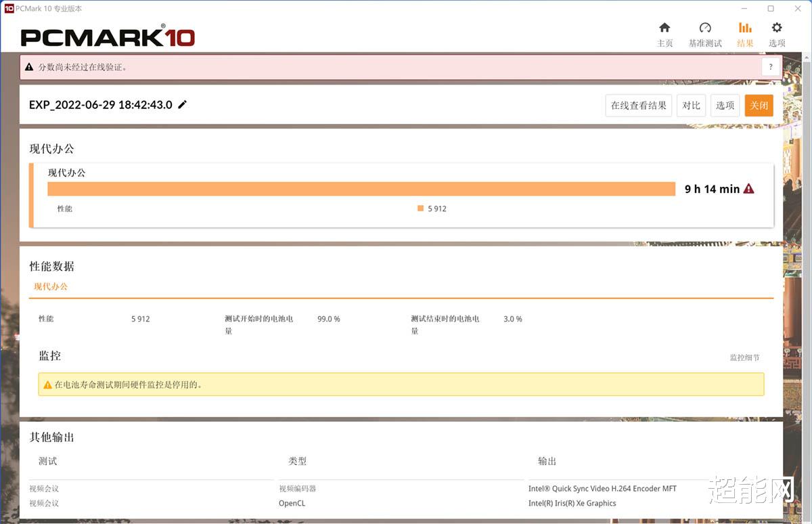
Task: Click the orange 关闭 close button
Action: 759,106
